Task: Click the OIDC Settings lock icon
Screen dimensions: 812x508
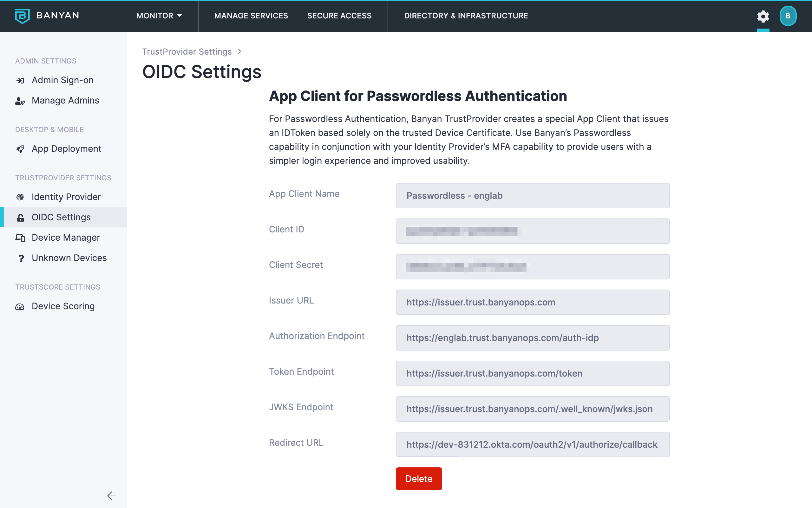Action: (20, 218)
